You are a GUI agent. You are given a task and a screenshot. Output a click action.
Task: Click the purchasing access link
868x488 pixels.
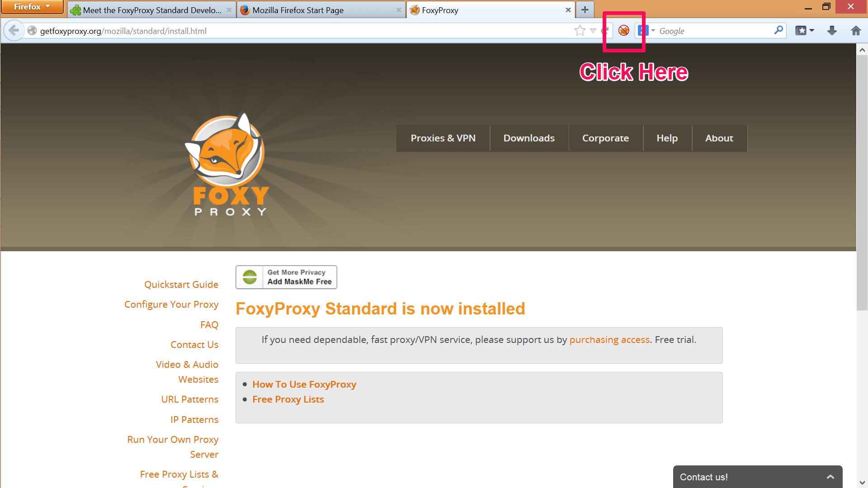click(609, 340)
